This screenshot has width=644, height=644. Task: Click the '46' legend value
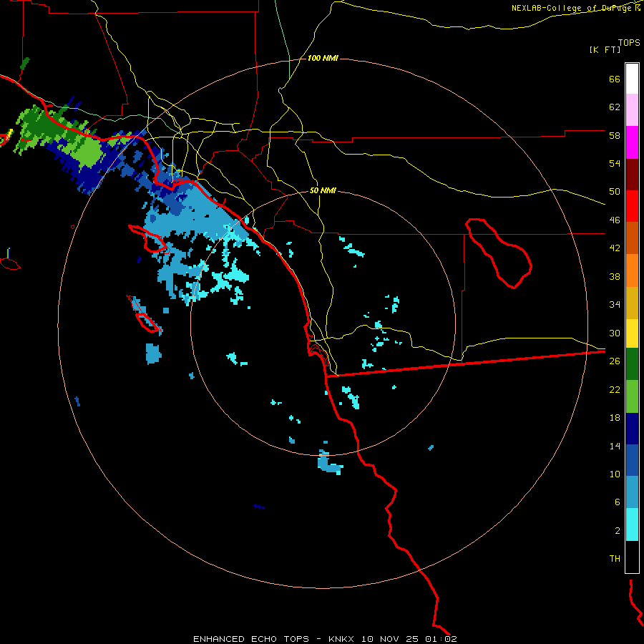point(615,220)
